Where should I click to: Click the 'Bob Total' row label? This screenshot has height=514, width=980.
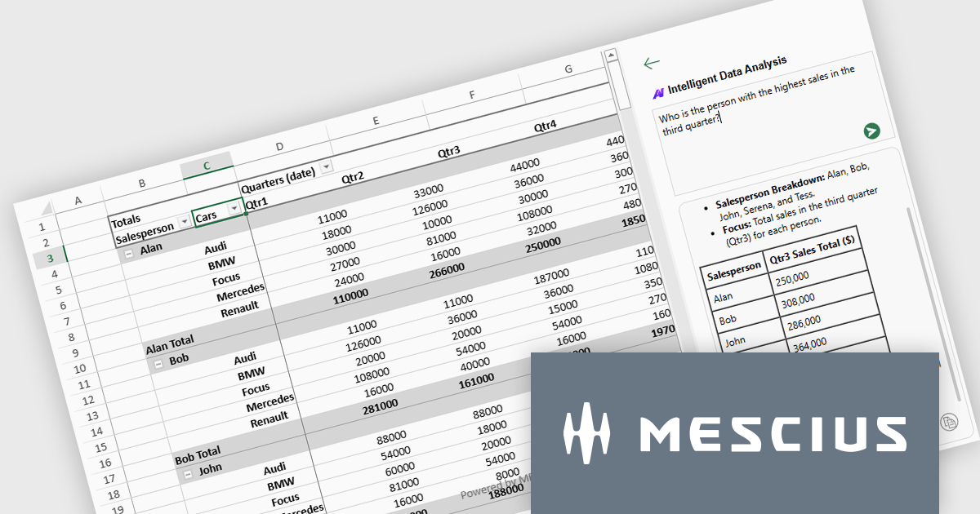[198, 455]
